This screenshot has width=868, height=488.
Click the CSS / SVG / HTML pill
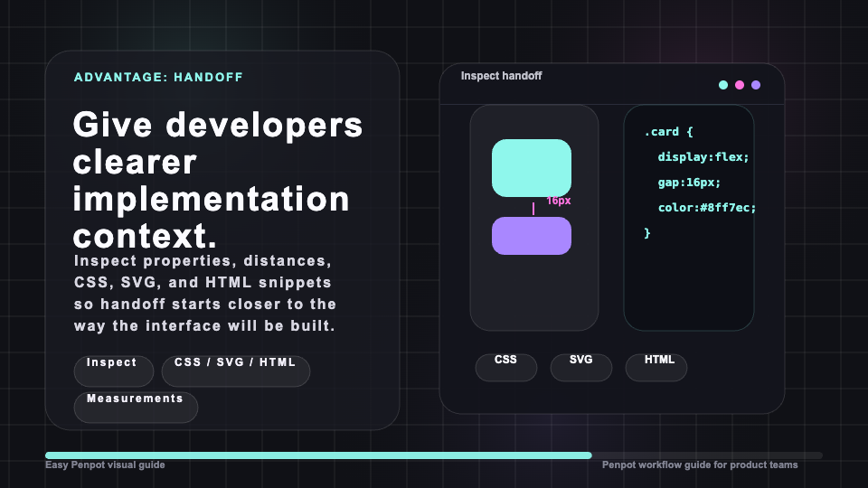click(236, 371)
